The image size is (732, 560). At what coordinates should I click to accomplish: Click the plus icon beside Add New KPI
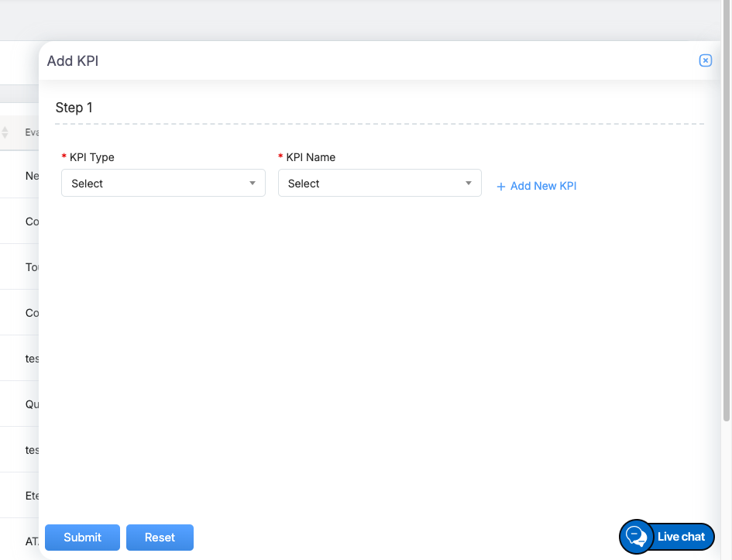[501, 187]
